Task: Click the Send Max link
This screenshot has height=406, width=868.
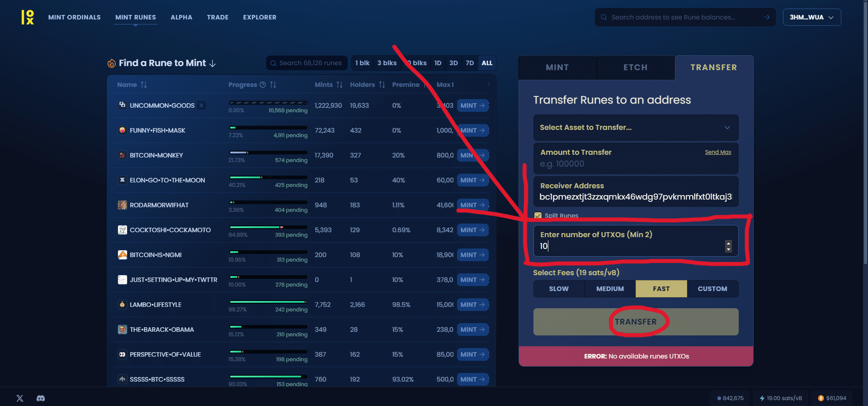Action: pos(718,152)
